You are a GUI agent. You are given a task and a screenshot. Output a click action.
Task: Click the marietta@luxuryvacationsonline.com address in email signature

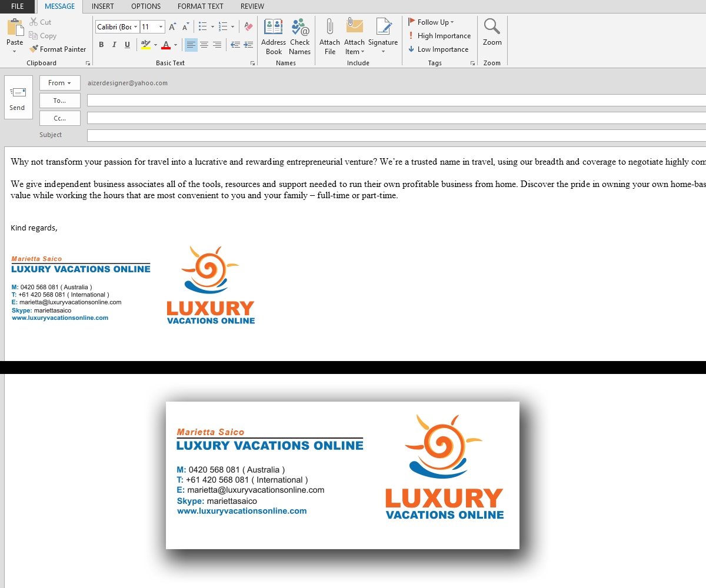click(70, 302)
